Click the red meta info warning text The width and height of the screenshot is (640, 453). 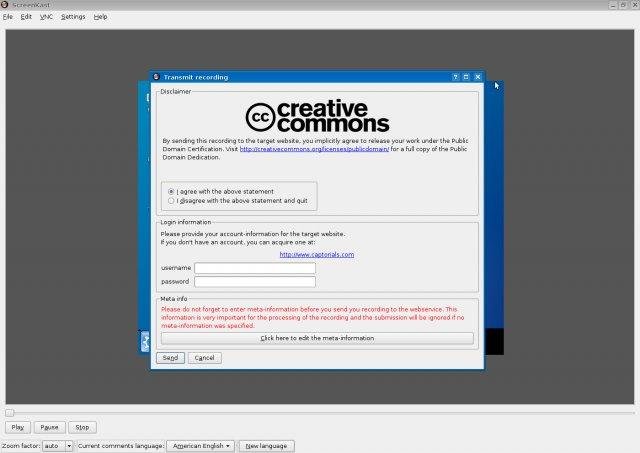click(313, 318)
